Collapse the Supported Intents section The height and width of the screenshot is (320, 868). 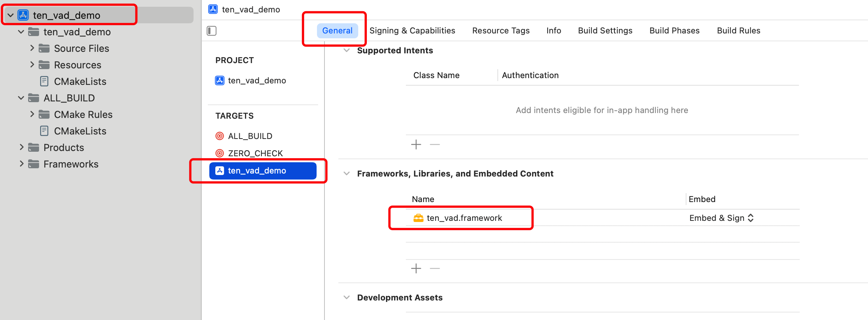pos(347,50)
